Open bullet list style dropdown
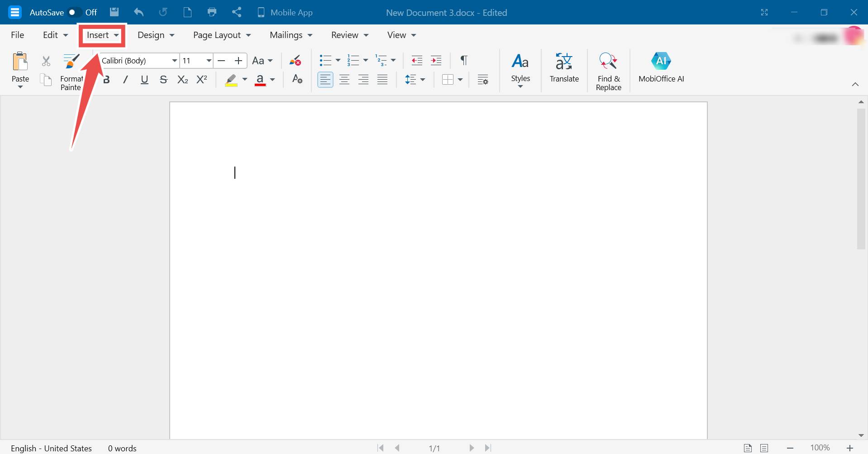This screenshot has height=454, width=868. coord(338,61)
